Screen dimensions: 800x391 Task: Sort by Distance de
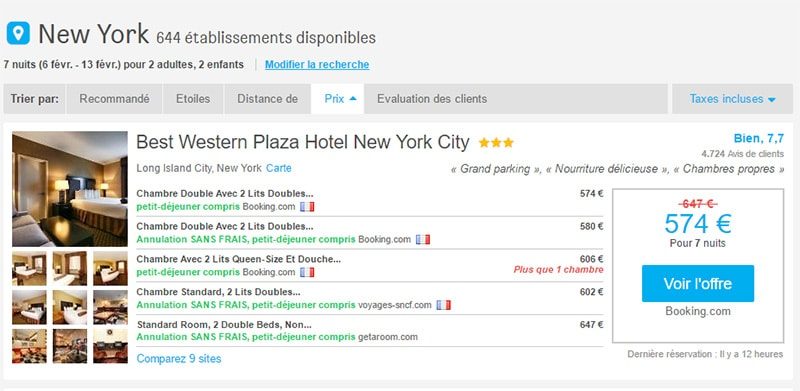coord(267,99)
